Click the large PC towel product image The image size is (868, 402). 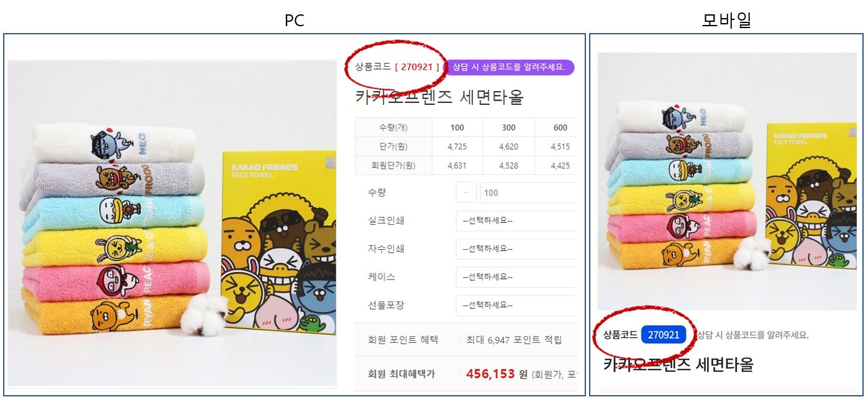[x=172, y=223]
